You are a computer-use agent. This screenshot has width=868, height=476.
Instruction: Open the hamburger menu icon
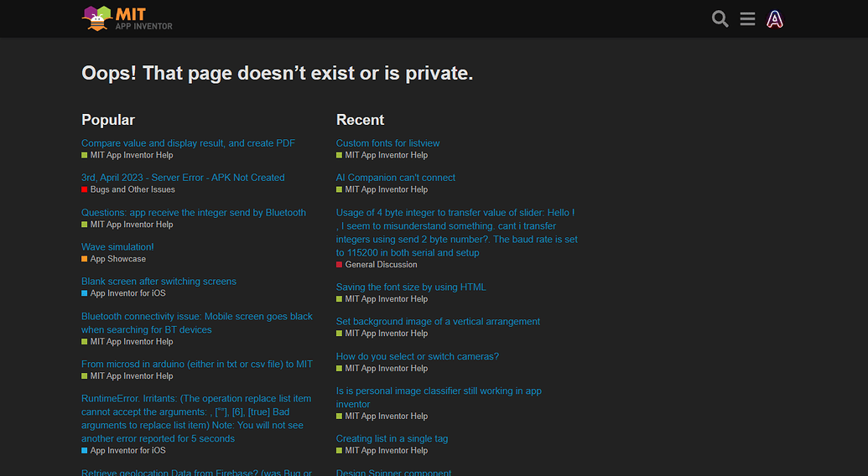[x=747, y=18]
